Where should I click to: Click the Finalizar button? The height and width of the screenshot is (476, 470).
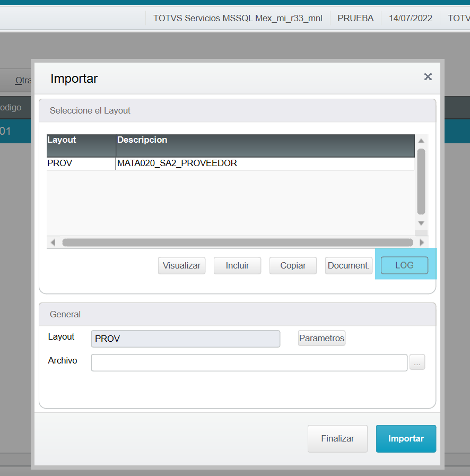(337, 439)
